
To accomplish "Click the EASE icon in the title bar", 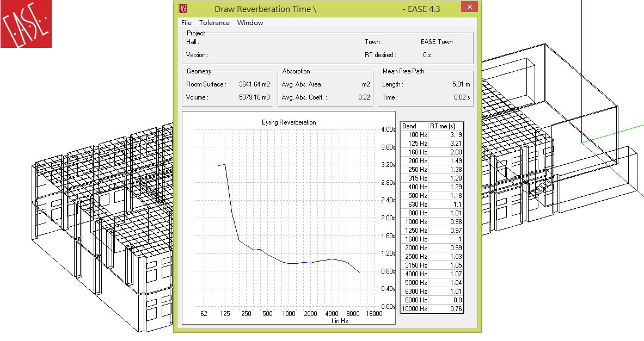I will [x=183, y=9].
